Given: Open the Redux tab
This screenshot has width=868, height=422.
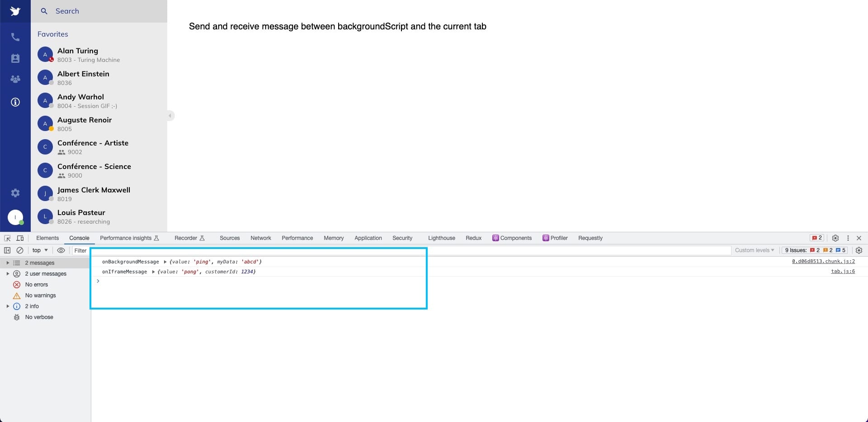Looking at the screenshot, I should (473, 238).
